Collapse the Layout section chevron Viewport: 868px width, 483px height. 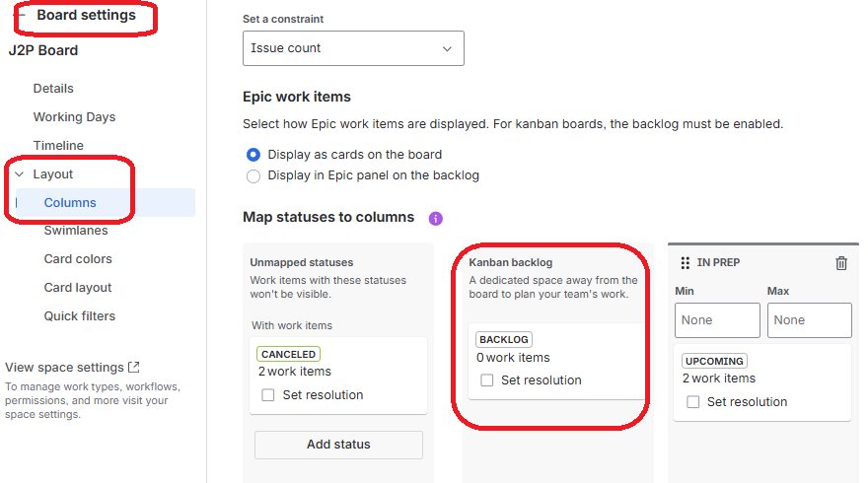pyautogui.click(x=19, y=174)
